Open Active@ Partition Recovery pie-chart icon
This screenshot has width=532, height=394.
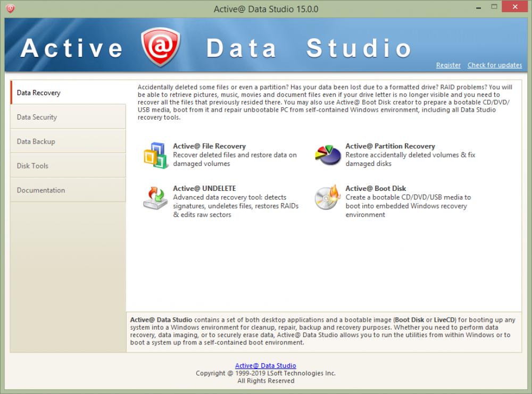click(x=329, y=154)
